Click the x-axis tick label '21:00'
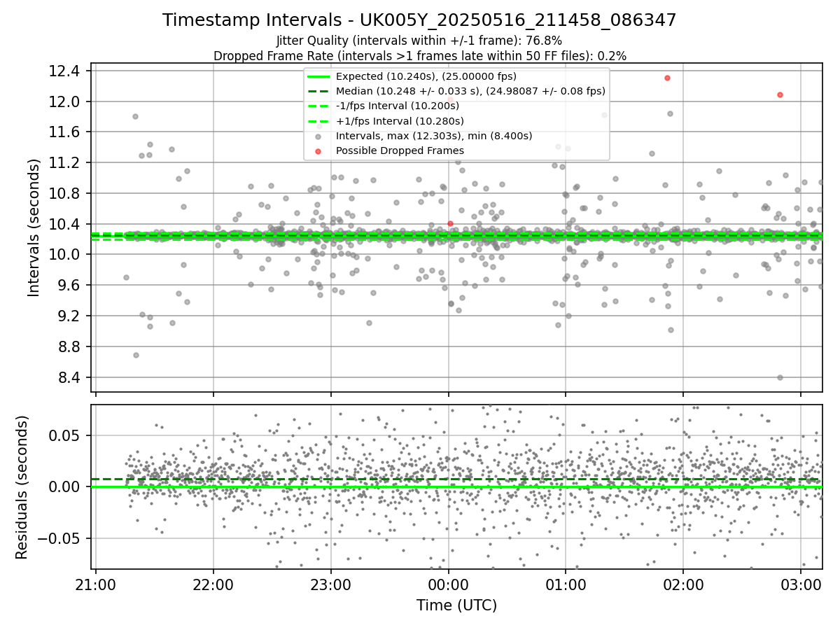This screenshot has height=630, width=840. click(96, 584)
